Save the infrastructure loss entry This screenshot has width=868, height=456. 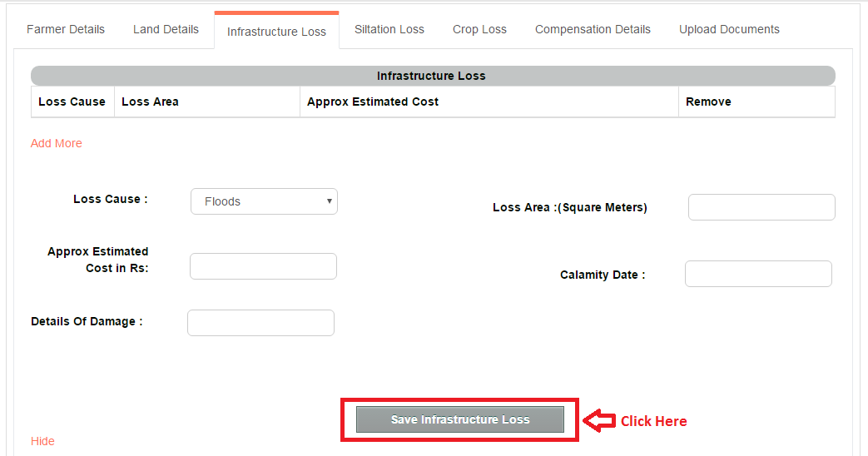pos(460,419)
